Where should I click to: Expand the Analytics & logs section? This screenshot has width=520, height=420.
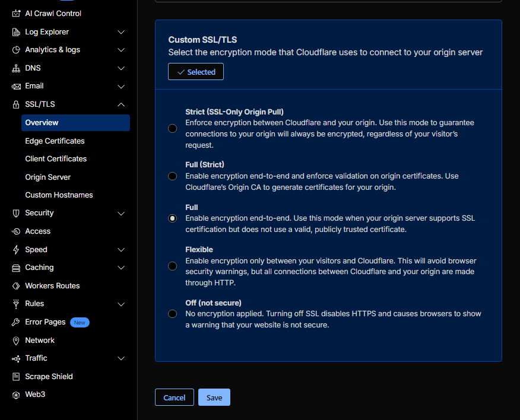tap(121, 50)
